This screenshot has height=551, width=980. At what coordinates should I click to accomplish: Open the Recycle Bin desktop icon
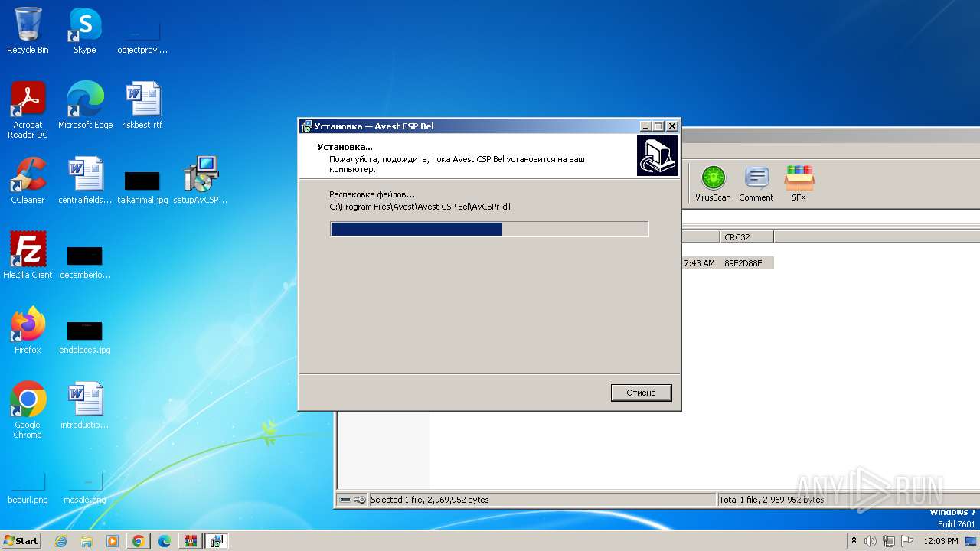coord(28,31)
